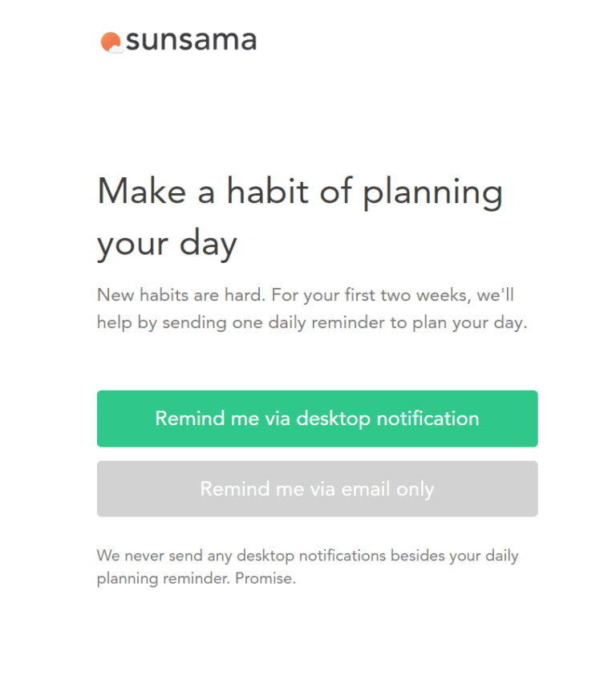Click the small cloud in the logo
616x676 pixels.
click(115, 49)
